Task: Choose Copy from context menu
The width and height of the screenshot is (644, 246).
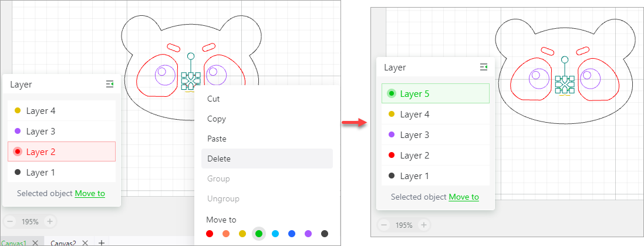Action: (267, 119)
